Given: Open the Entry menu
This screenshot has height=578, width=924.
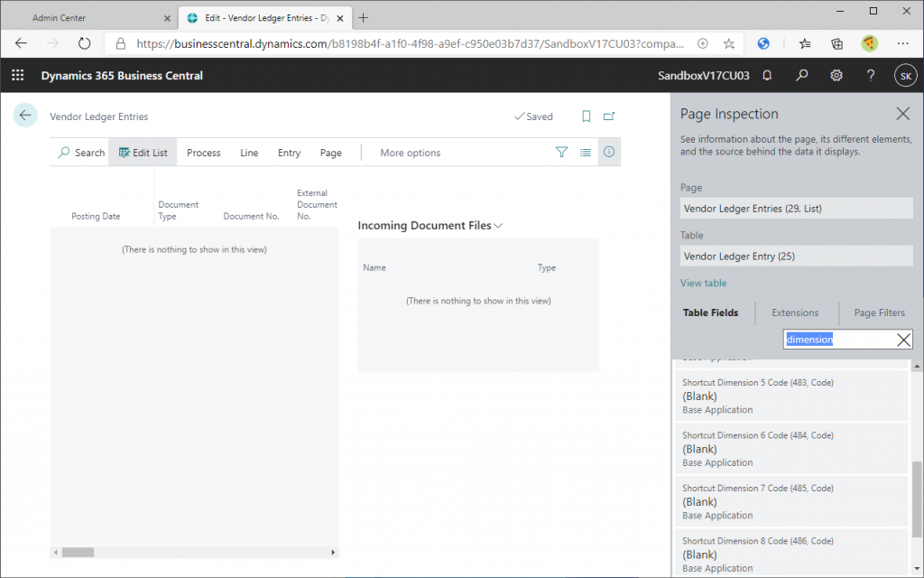Looking at the screenshot, I should 289,153.
